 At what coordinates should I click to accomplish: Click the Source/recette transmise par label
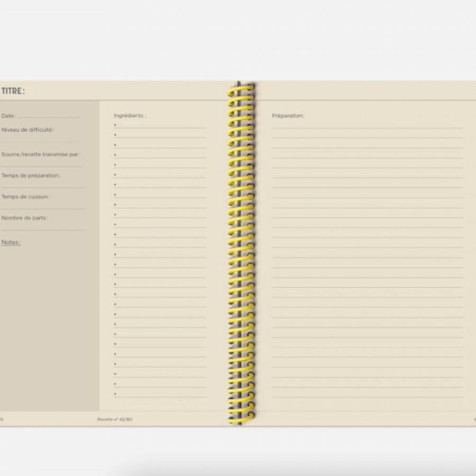(41, 154)
